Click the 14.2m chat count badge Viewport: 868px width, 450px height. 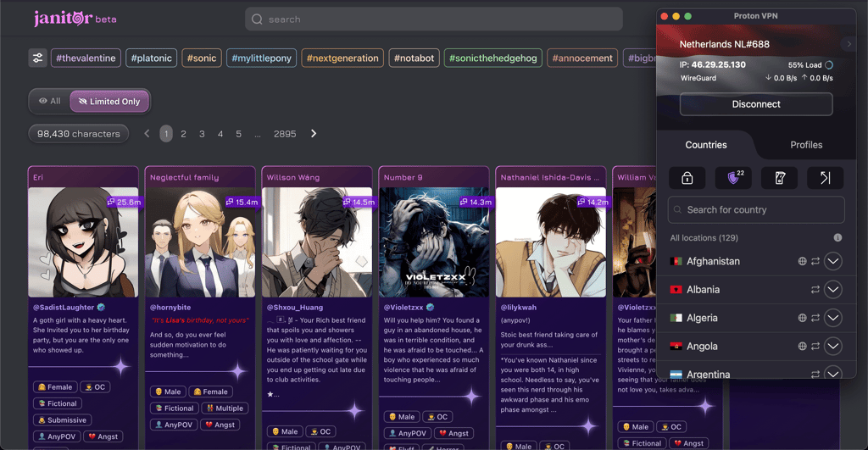593,202
